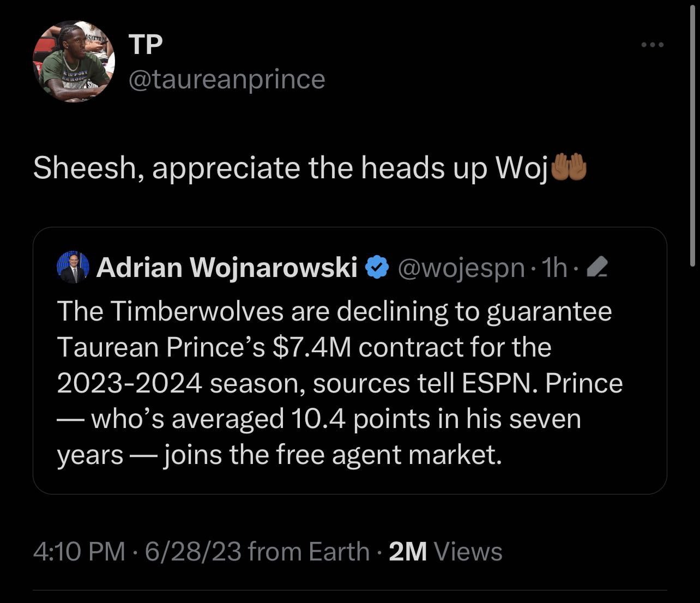Open the 2M Views count
This screenshot has width=700, height=603.
[446, 551]
